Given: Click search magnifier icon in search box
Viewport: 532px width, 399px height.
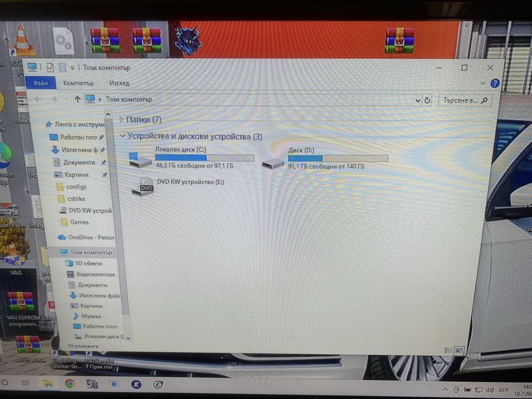Looking at the screenshot, I should coord(485,100).
